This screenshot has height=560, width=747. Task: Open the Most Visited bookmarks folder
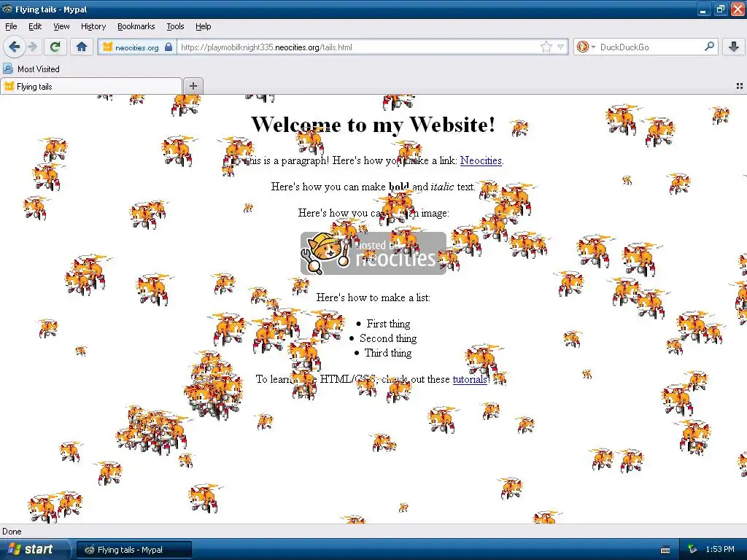[31, 69]
